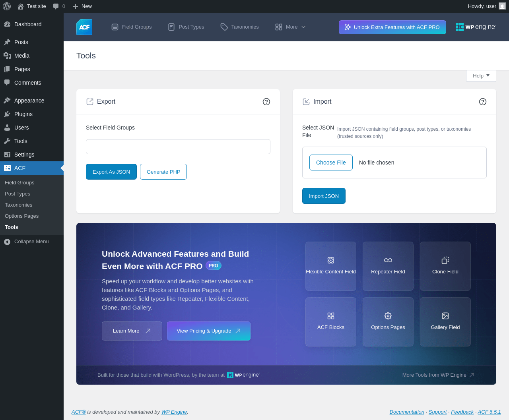The width and height of the screenshot is (509, 420).
Task: Click the Gallery Field card
Action: [445, 322]
